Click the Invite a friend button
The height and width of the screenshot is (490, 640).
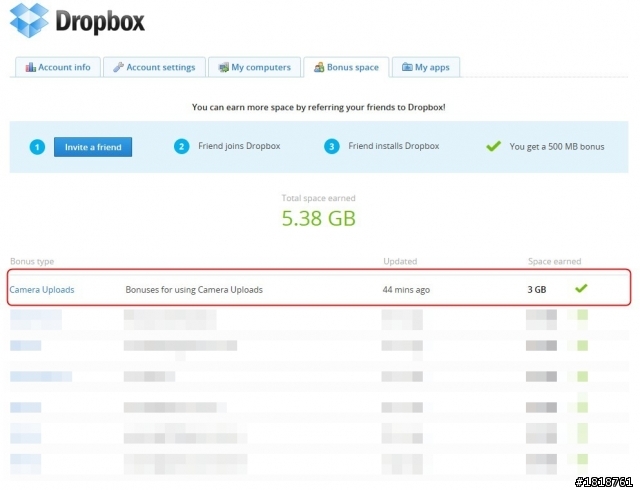(x=93, y=147)
